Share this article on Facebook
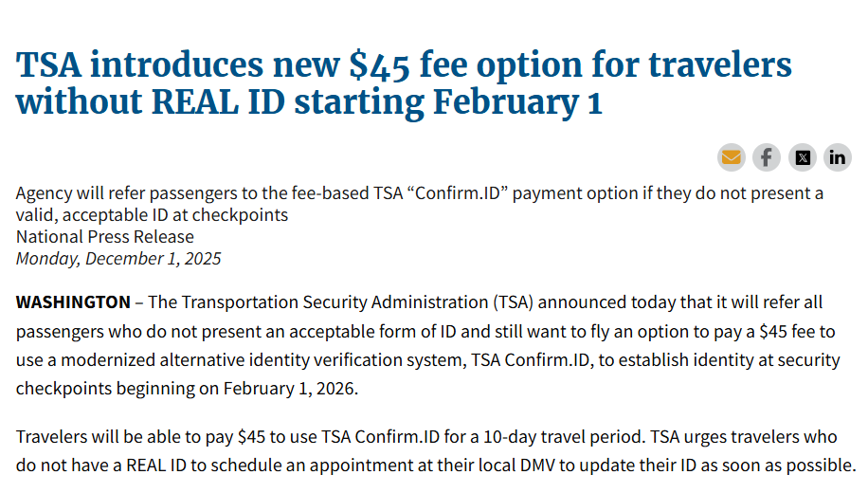 767,157
